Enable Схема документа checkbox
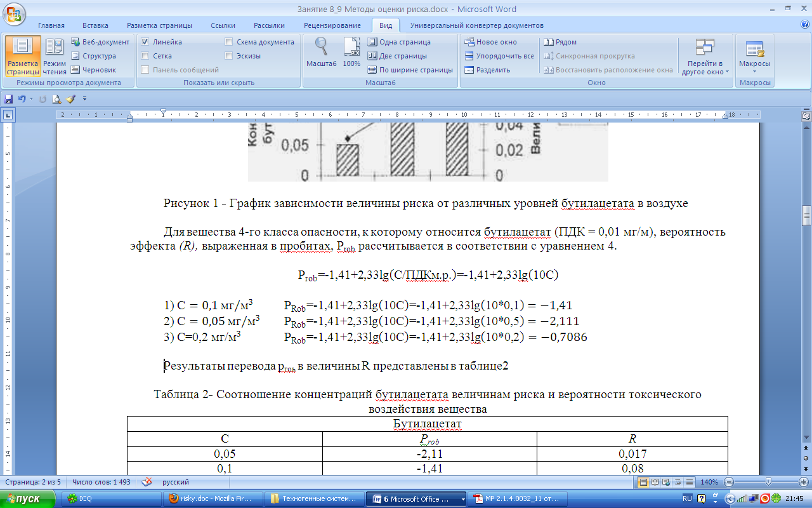The image size is (812, 508). point(229,42)
